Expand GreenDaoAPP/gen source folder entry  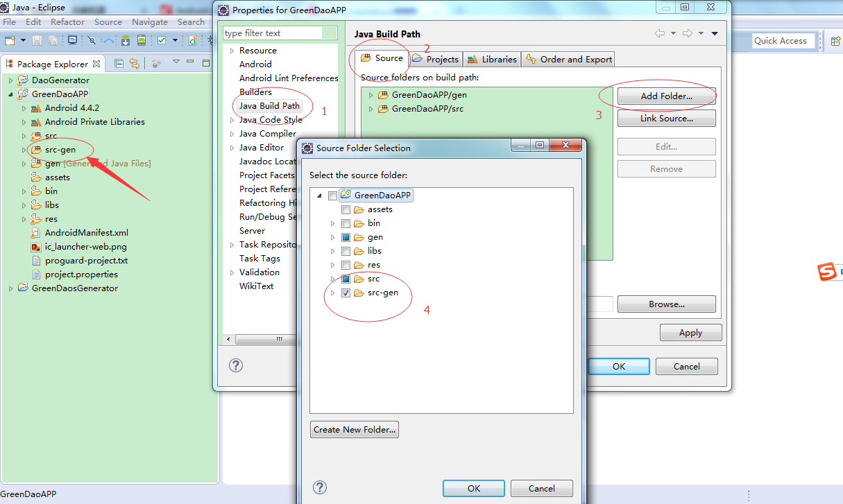371,95
